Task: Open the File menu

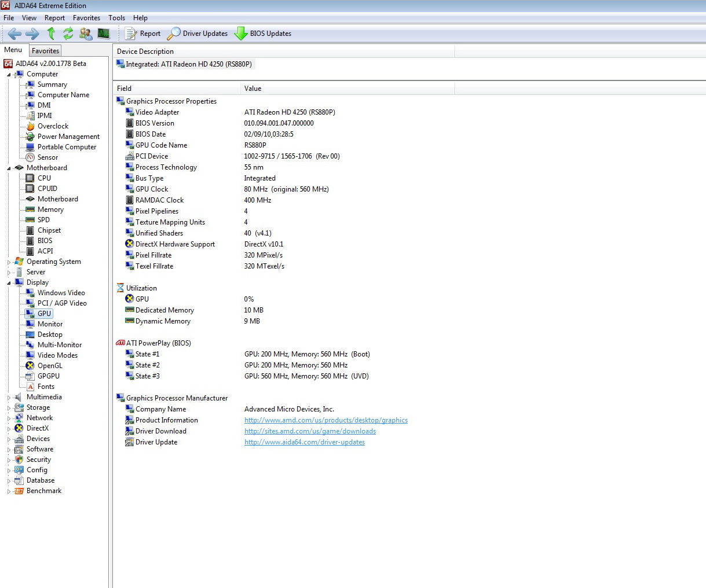Action: coord(9,18)
